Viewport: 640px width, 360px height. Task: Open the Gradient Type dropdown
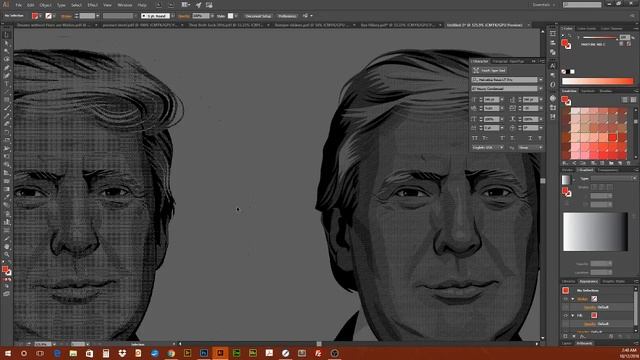pos(614,178)
